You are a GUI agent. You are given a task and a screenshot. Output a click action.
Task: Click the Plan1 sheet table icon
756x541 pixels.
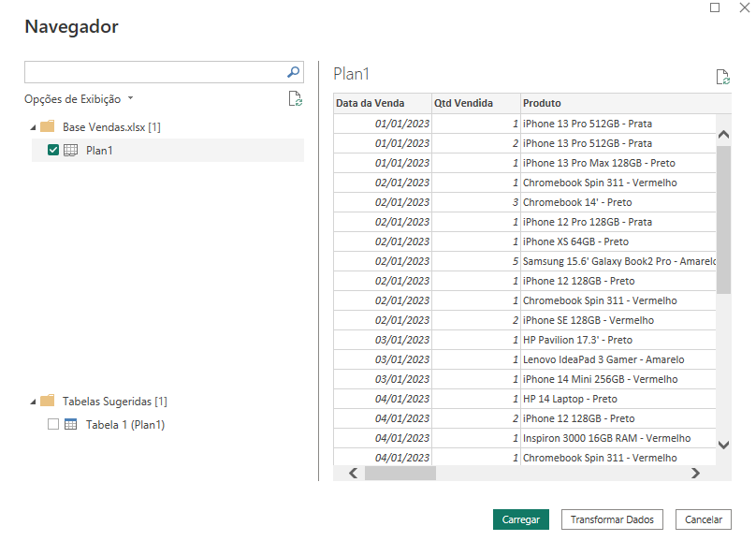[71, 151]
